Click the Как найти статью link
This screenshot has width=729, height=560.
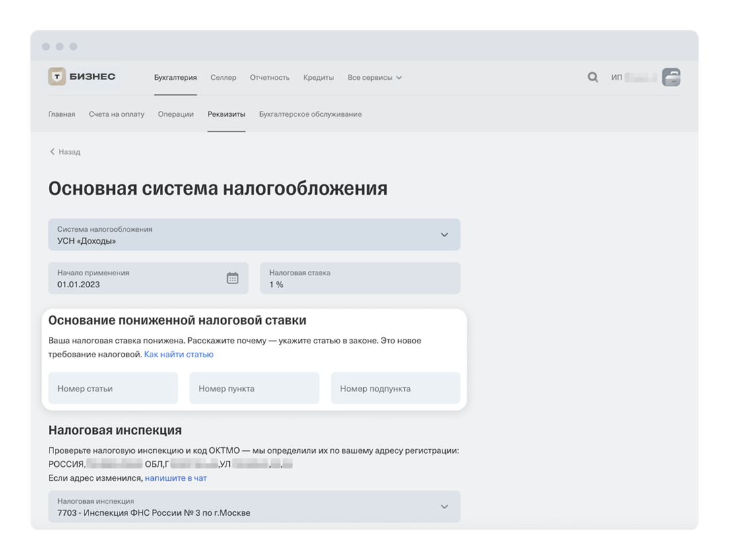tap(179, 355)
